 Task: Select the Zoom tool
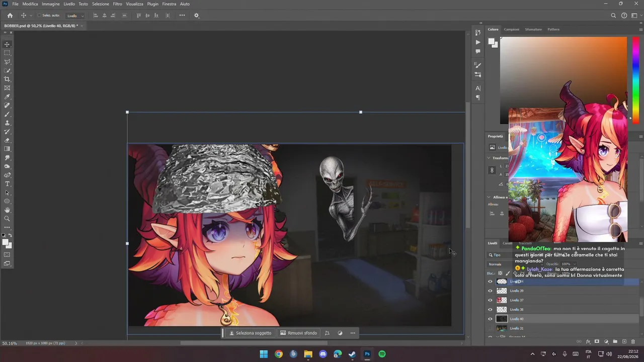point(7,219)
